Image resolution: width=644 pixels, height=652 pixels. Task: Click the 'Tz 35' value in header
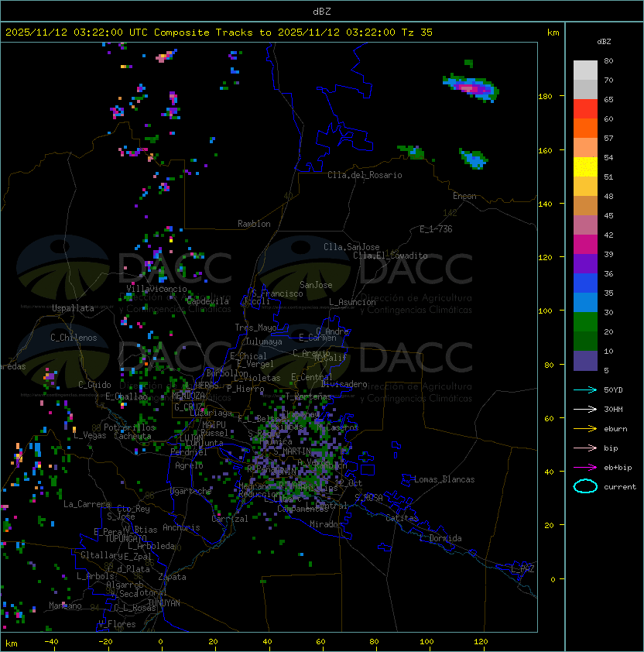417,32
